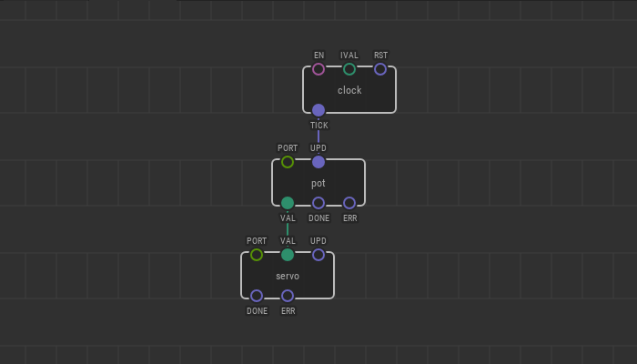This screenshot has height=364, width=637.
Task: Click the PORT input pin on pot
Action: pyautogui.click(x=288, y=162)
